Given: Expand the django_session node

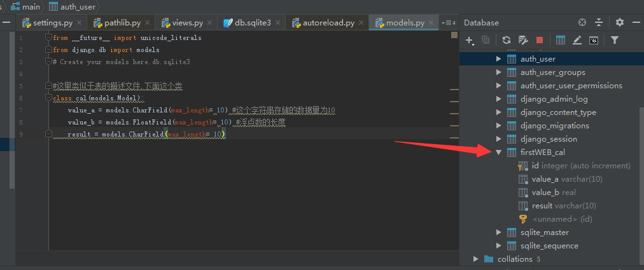Looking at the screenshot, I should (499, 139).
